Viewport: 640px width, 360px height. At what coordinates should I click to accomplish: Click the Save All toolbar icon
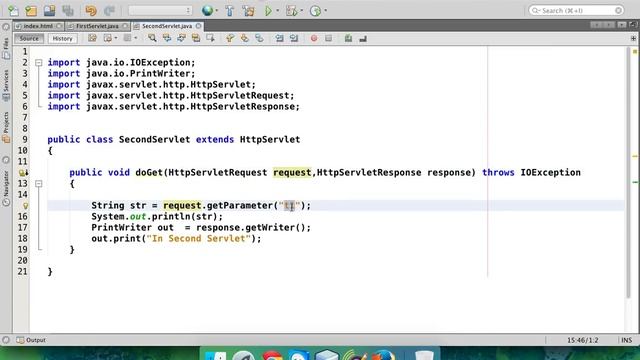[68, 11]
